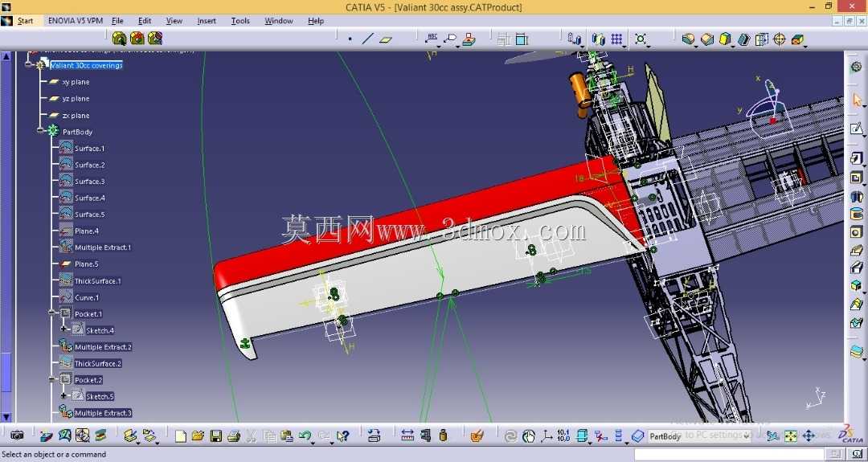Screen dimensions: 868x462
Task: Expand the Sketch.5 tree node
Action: (63, 397)
